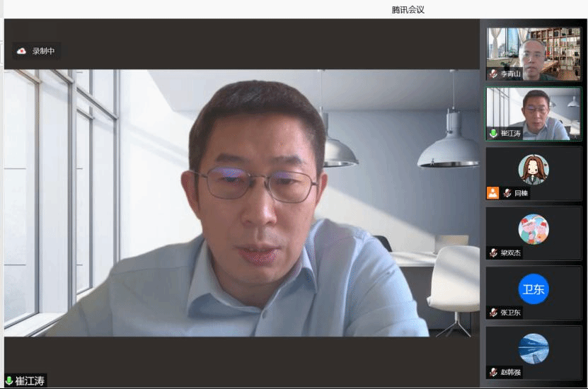Click the cloud recording icon
This screenshot has height=389, width=588.
click(21, 51)
